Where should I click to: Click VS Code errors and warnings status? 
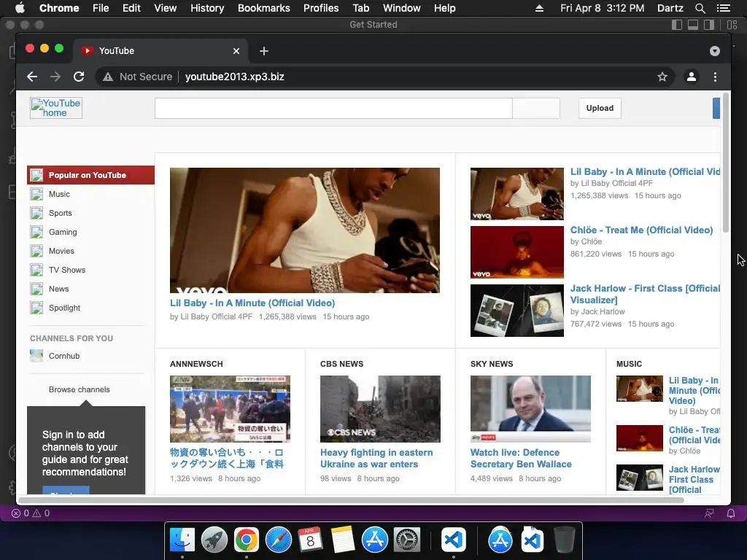click(x=31, y=513)
